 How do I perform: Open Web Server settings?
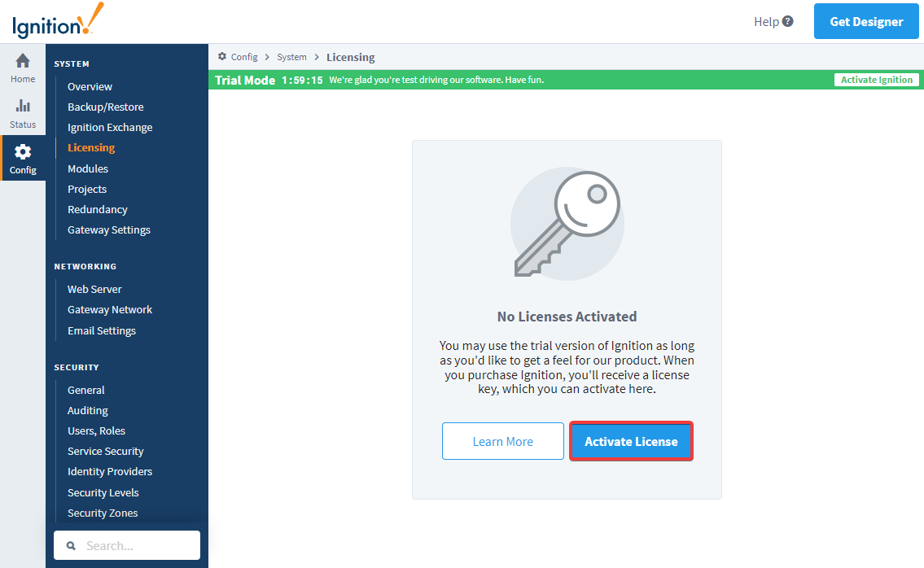[94, 290]
